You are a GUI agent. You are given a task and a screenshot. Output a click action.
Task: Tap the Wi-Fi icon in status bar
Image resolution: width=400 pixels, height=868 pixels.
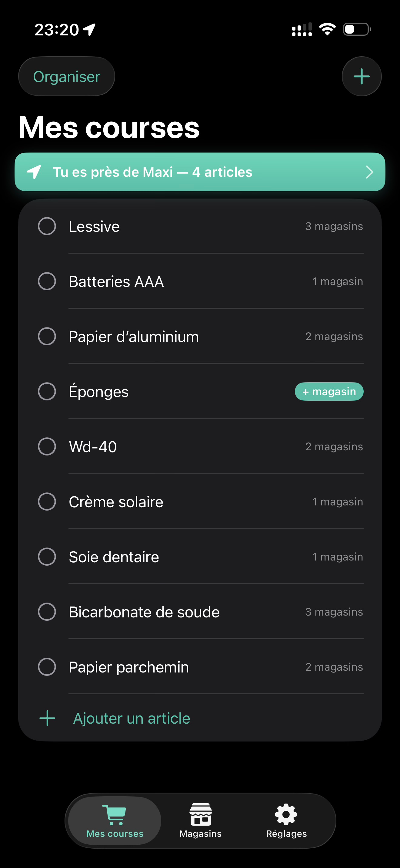pyautogui.click(x=328, y=29)
